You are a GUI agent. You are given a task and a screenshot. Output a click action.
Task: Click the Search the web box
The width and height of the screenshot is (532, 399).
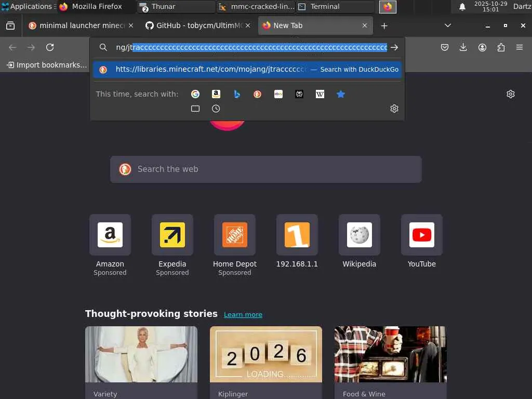[265, 169]
